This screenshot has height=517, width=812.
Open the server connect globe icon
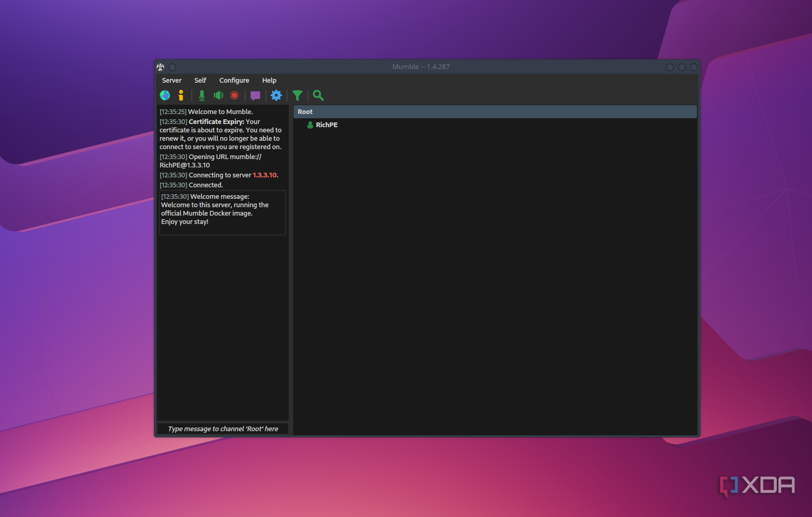pyautogui.click(x=165, y=95)
